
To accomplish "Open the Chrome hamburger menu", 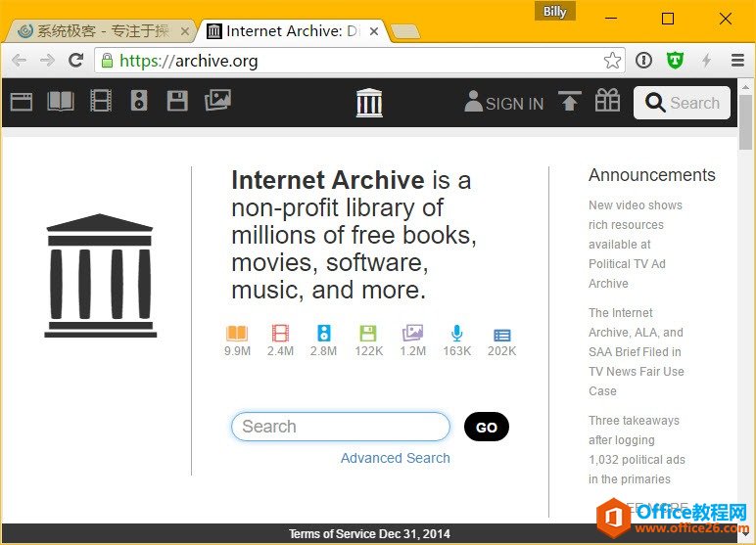I will pos(737,61).
